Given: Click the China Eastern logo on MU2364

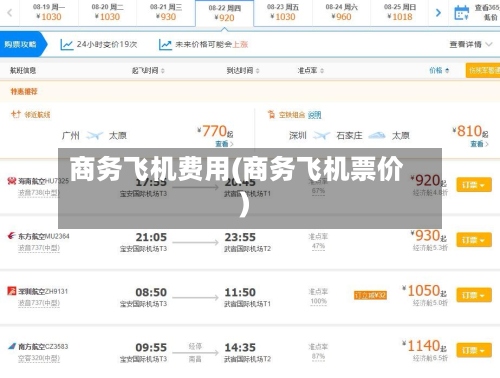Looking at the screenshot, I should pos(12,236).
